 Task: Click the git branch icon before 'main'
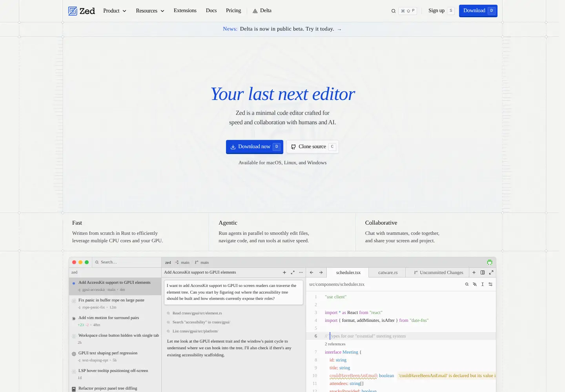coord(197,262)
